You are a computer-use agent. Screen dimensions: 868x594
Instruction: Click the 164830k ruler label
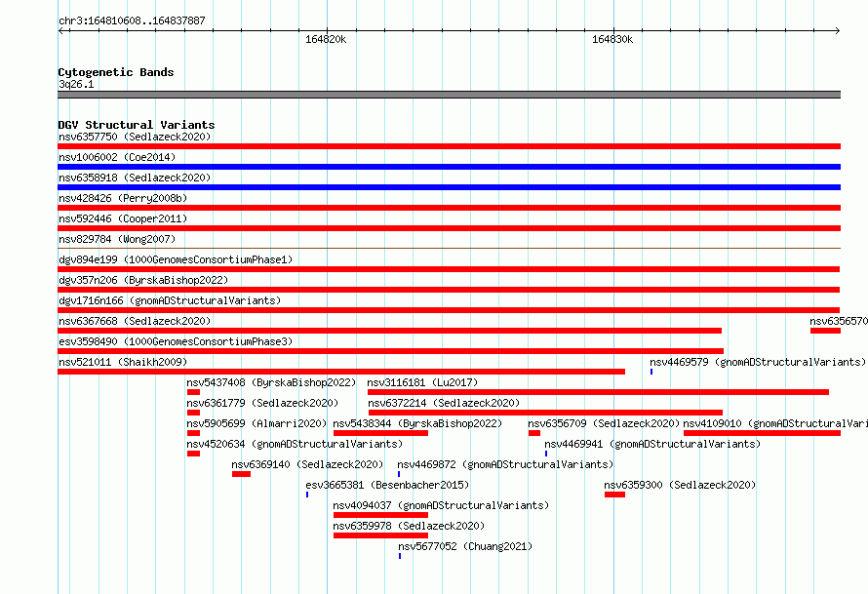(x=612, y=39)
